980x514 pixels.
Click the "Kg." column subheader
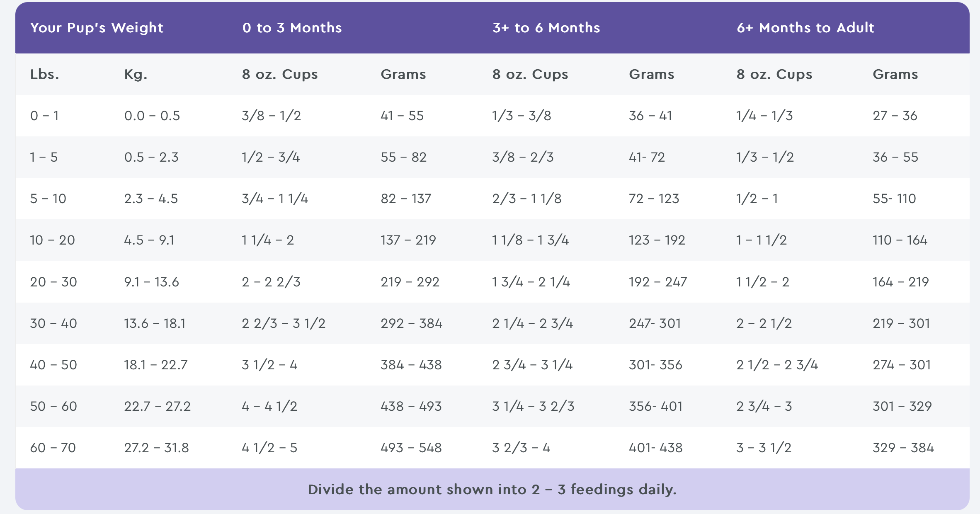[x=136, y=74]
